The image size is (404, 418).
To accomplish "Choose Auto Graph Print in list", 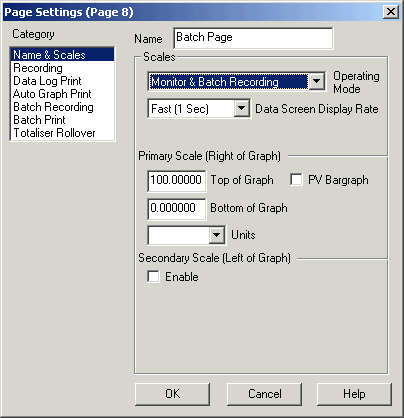I will pos(62,94).
